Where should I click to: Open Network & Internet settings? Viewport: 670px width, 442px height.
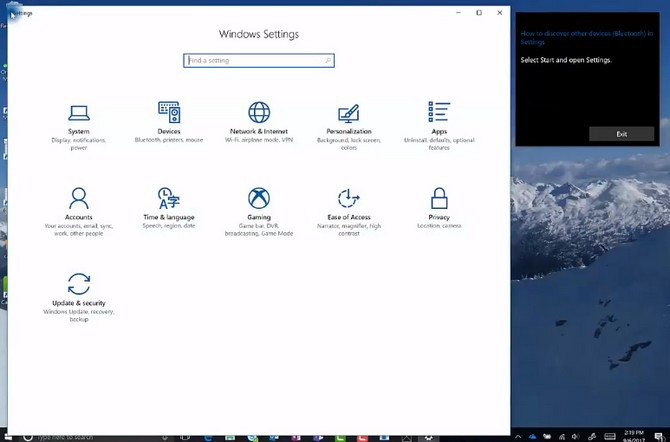259,118
